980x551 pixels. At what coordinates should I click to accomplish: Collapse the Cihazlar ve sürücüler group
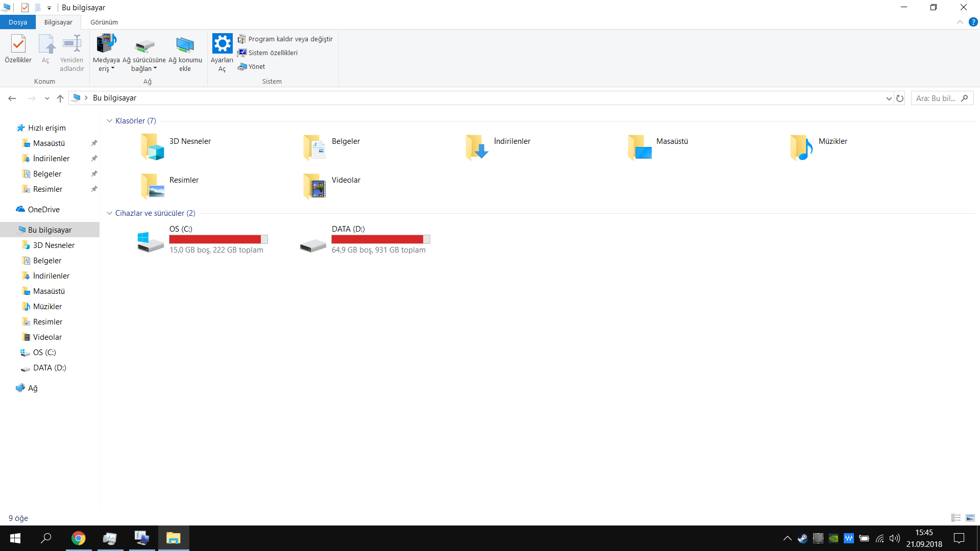[109, 213]
